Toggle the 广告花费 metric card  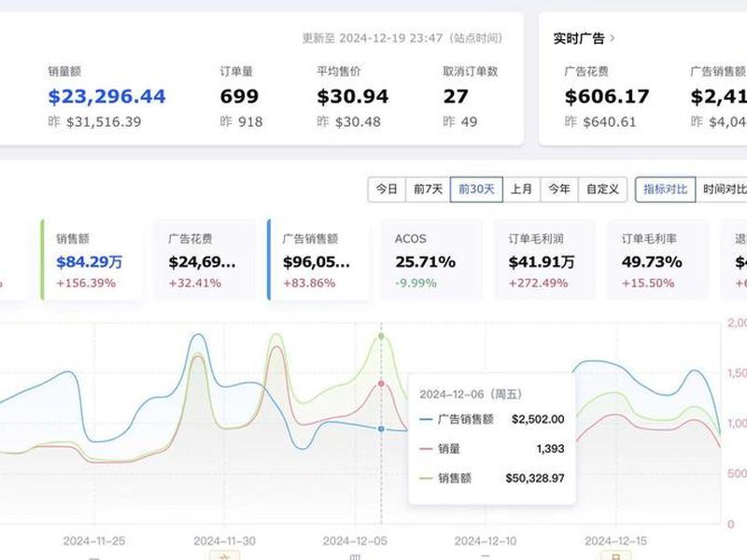[x=204, y=260]
